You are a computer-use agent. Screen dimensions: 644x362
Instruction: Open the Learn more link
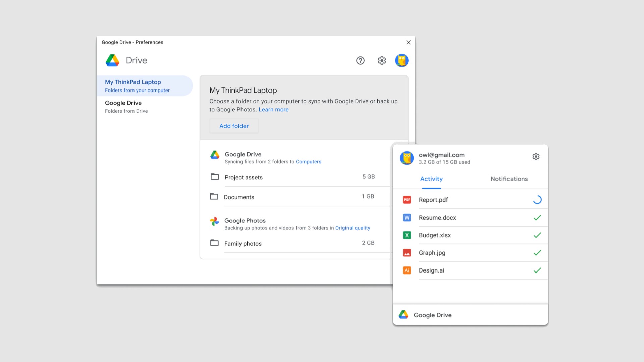[274, 110]
